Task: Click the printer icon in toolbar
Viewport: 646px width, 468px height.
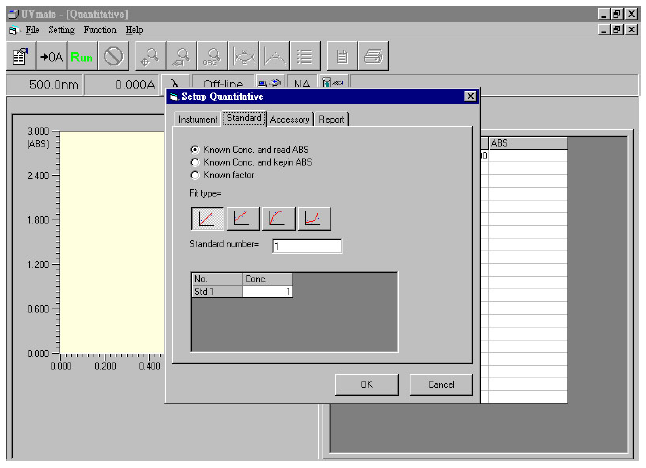Action: pos(373,57)
